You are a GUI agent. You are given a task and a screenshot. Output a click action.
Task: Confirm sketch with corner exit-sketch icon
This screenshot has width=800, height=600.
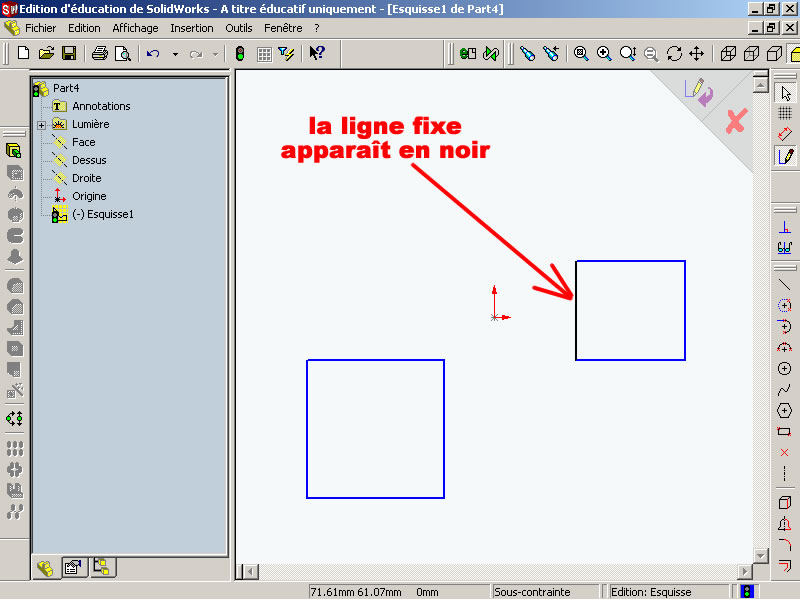(698, 92)
